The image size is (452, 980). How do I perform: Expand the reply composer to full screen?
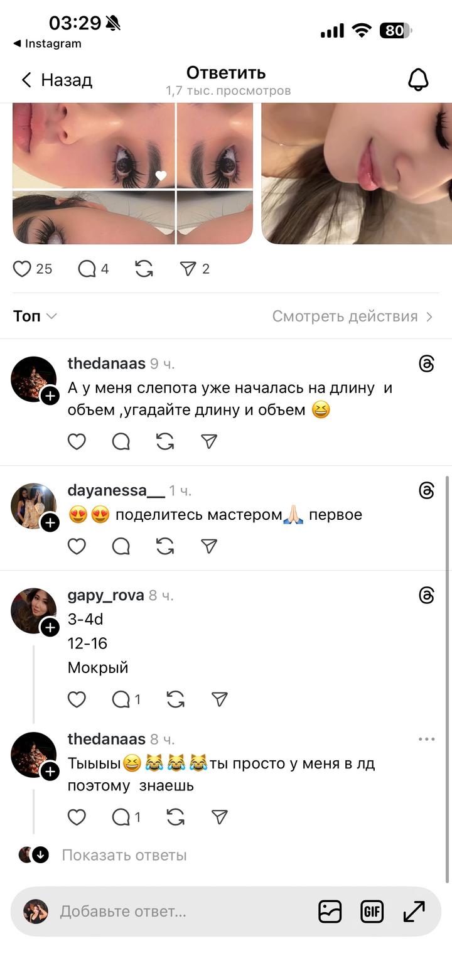point(414,911)
